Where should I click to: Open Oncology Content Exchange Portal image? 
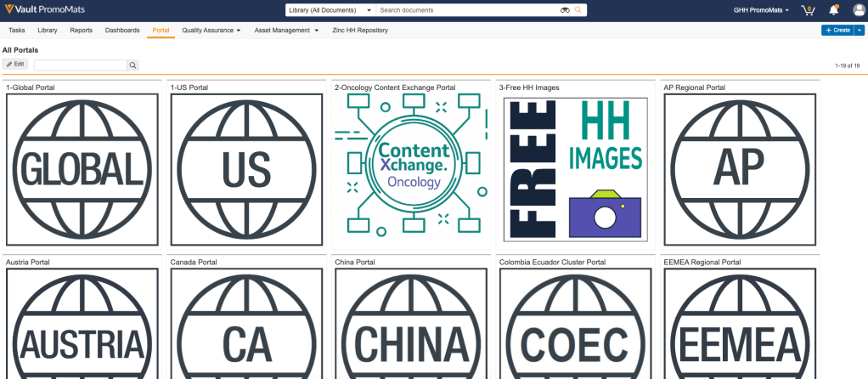click(411, 163)
